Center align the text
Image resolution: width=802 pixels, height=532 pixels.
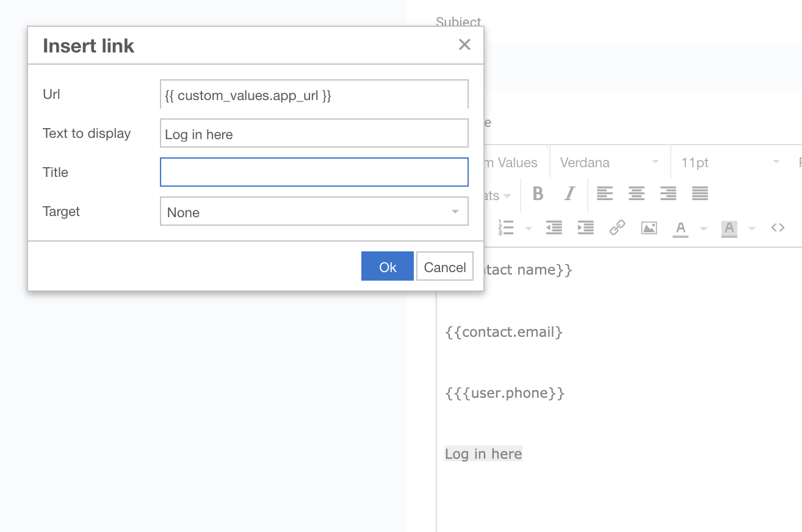click(636, 194)
